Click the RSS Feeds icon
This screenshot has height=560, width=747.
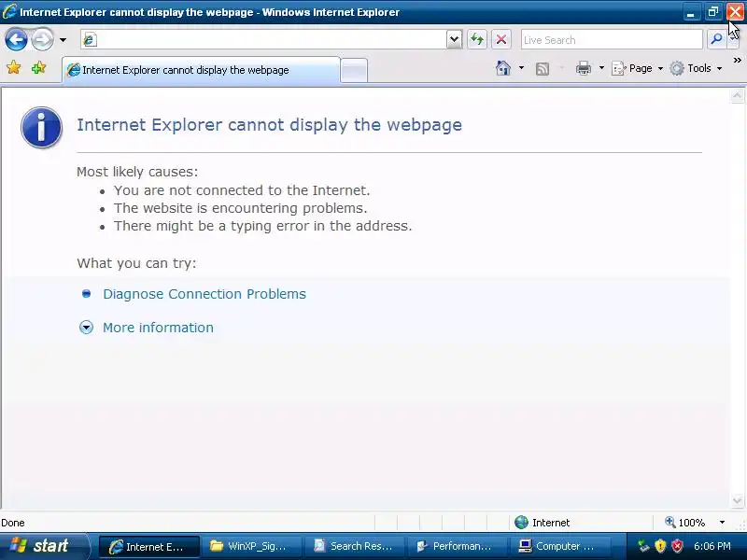click(x=543, y=69)
